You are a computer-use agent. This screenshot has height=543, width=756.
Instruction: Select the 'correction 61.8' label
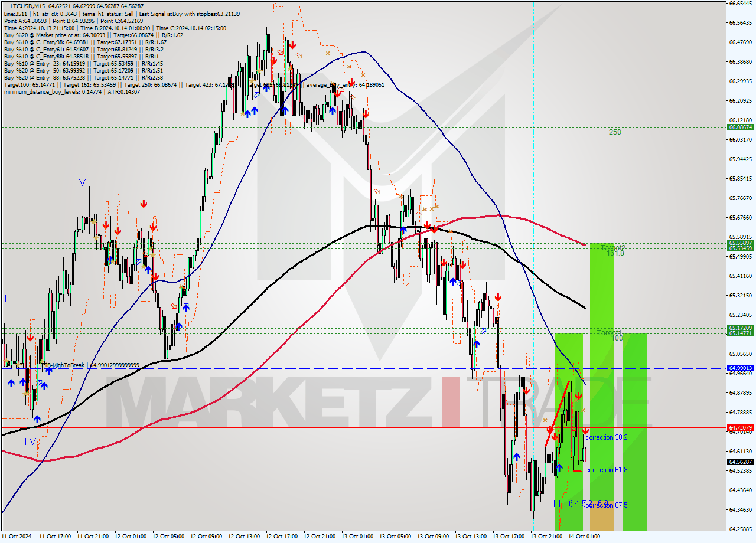point(606,470)
